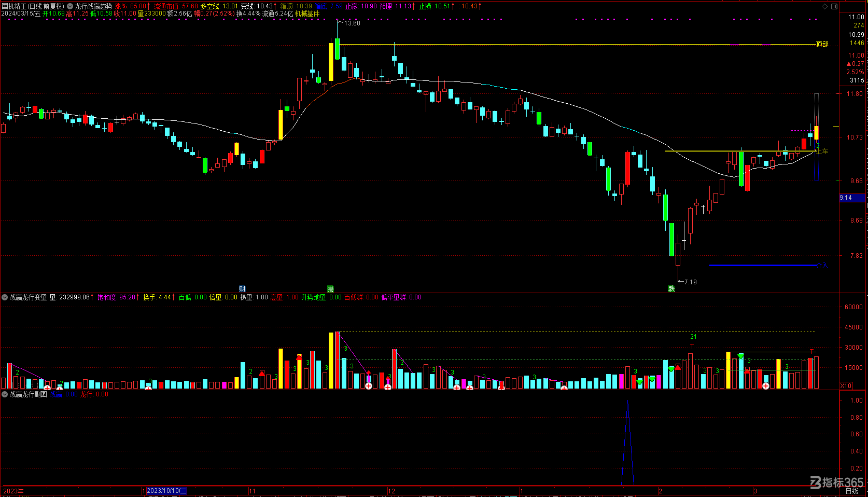Click the 0.80 sub-chart axis label
The height and width of the screenshot is (497, 868).
pyautogui.click(x=857, y=418)
